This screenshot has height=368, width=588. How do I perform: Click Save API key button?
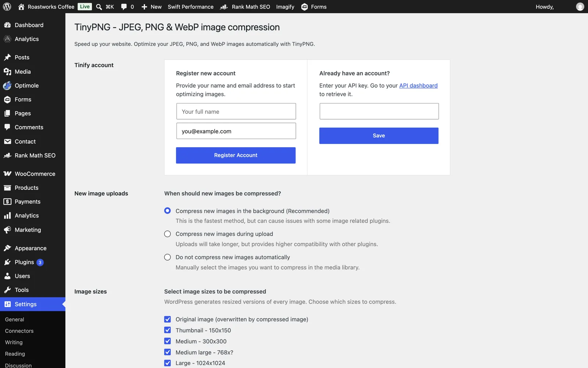pyautogui.click(x=379, y=136)
